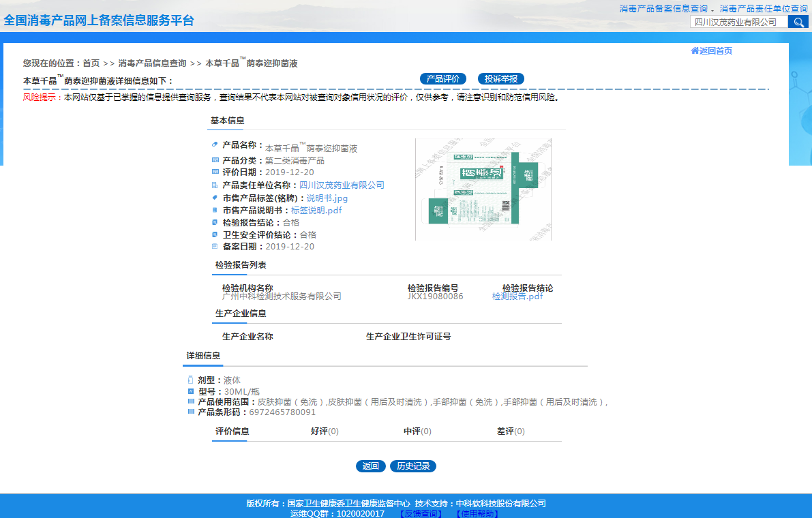The height and width of the screenshot is (518, 812).
Task: Open 四川汉茂药业有限公司 company link
Action: click(x=342, y=185)
